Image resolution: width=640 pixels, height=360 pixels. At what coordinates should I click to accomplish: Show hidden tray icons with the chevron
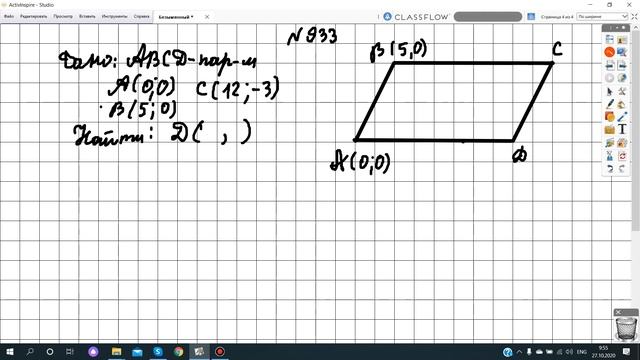pos(519,352)
